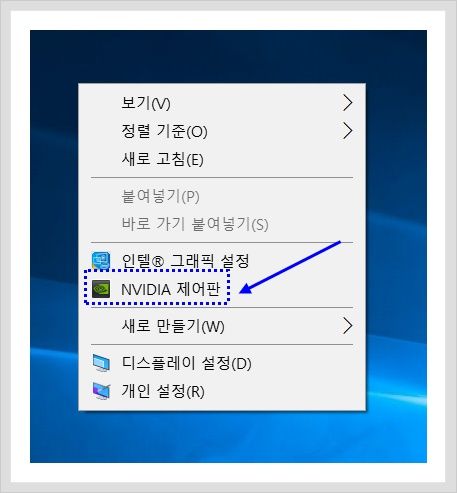Click the green NVIDIA logo icon
457x493 pixels.
[x=101, y=289]
